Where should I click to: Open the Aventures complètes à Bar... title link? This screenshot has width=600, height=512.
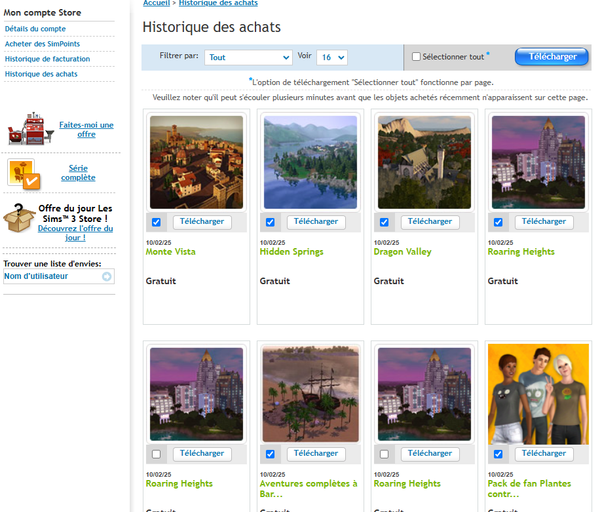[x=308, y=489]
